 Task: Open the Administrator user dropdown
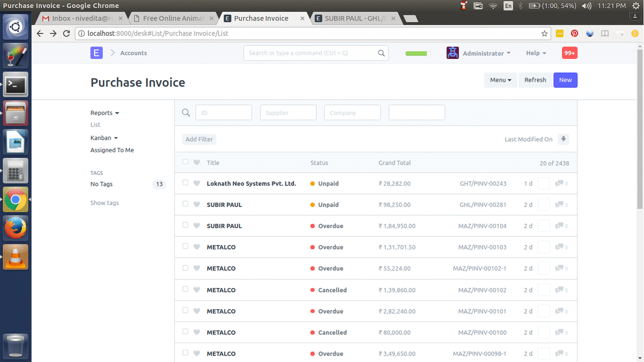click(x=487, y=53)
